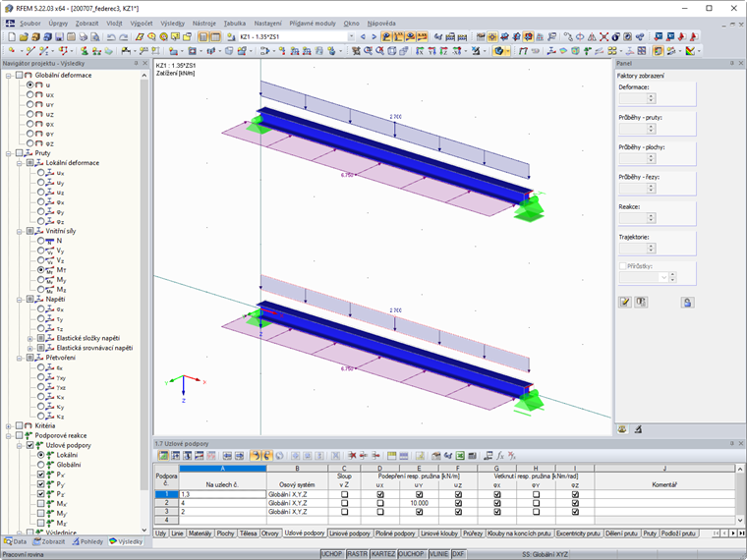The image size is (747, 560).
Task: Click the new line tool icon
Action: [x=30, y=51]
